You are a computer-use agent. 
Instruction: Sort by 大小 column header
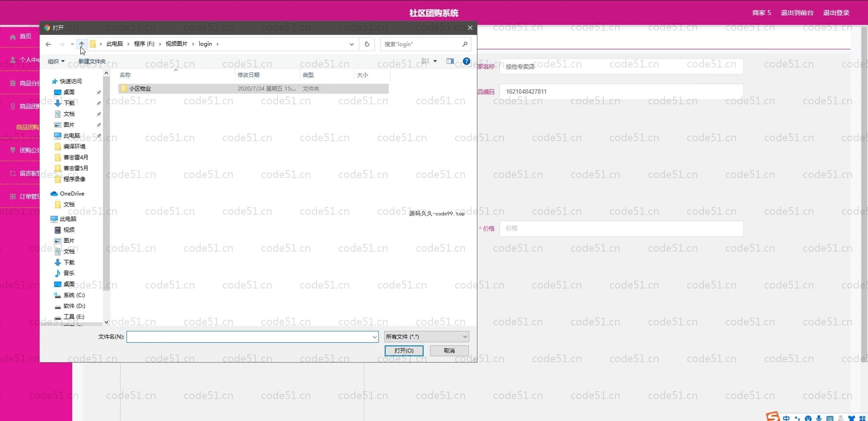[x=362, y=75]
